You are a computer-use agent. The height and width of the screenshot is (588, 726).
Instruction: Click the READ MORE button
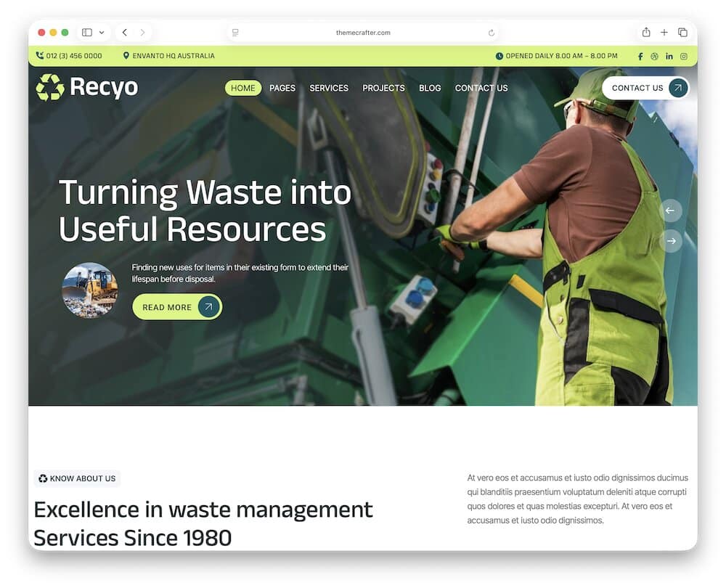pos(177,307)
